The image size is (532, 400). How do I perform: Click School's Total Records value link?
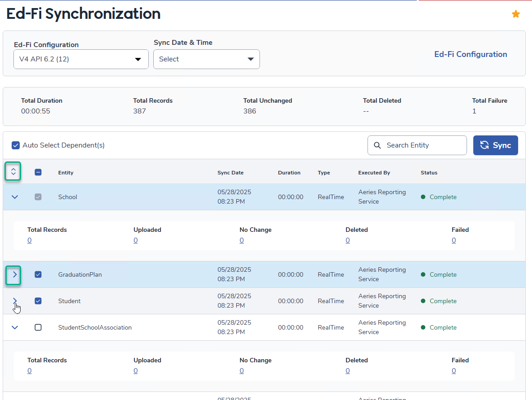pos(30,240)
